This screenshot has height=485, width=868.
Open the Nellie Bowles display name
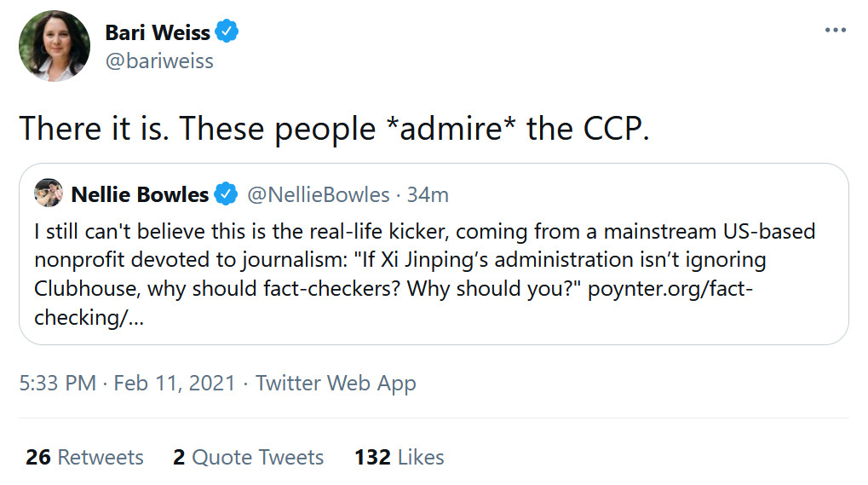140,194
